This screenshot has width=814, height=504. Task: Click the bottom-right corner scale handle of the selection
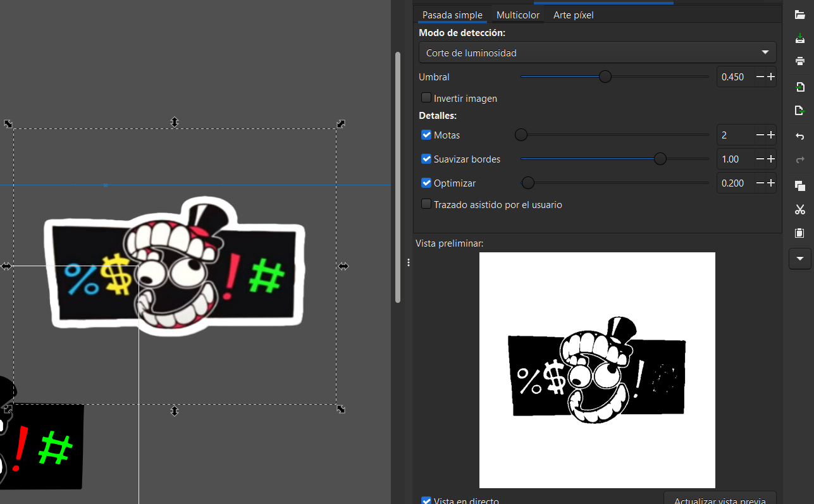coord(341,409)
